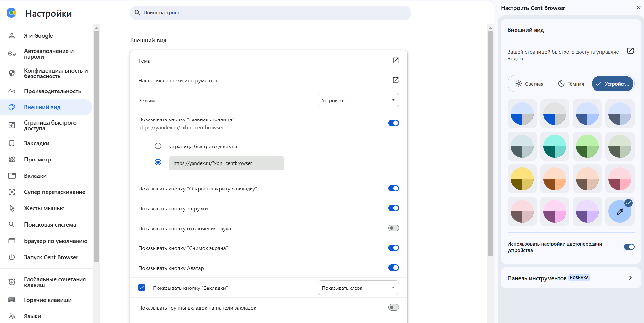This screenshot has height=323, width=644.
Task: Click the key icon for Автозаполнение и пароли
Action: pyautogui.click(x=12, y=54)
